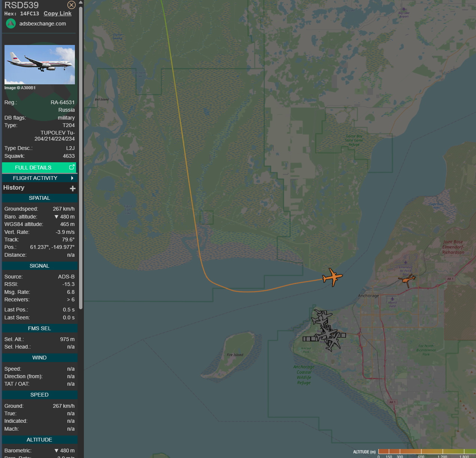Select the orange Tupolev aircraft on the map

pyautogui.click(x=332, y=277)
